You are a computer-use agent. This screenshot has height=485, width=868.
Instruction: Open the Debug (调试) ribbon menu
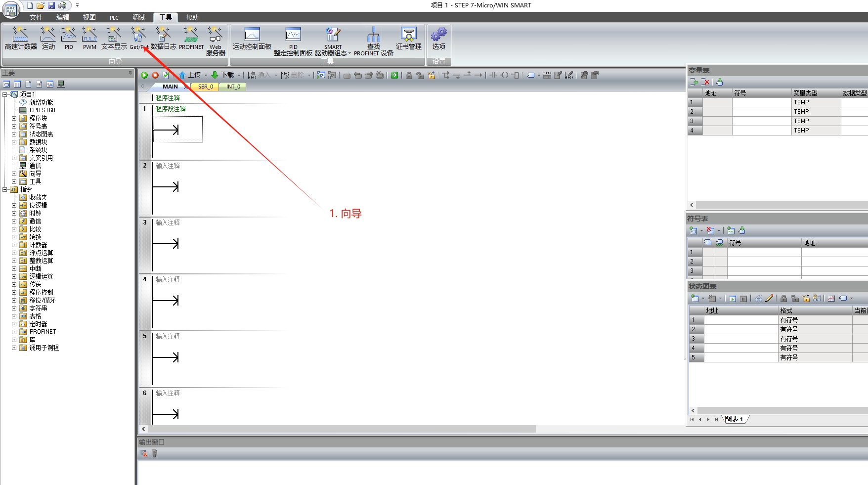pyautogui.click(x=139, y=17)
